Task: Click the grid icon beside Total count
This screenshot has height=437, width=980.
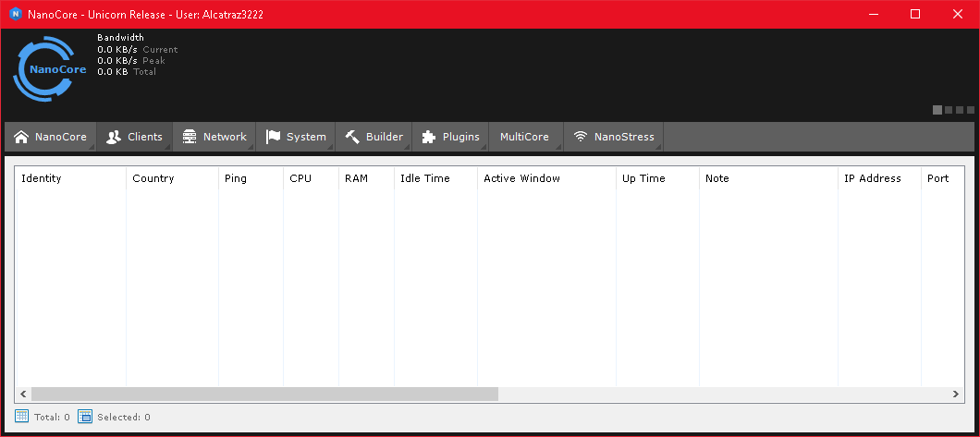Action: point(22,417)
